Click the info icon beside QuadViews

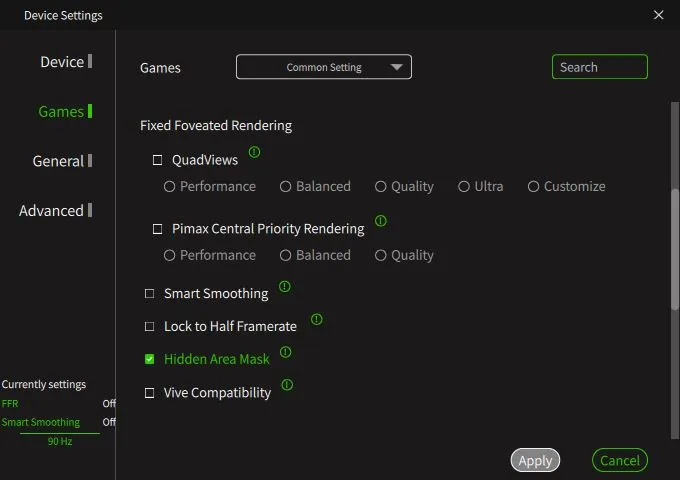(254, 153)
